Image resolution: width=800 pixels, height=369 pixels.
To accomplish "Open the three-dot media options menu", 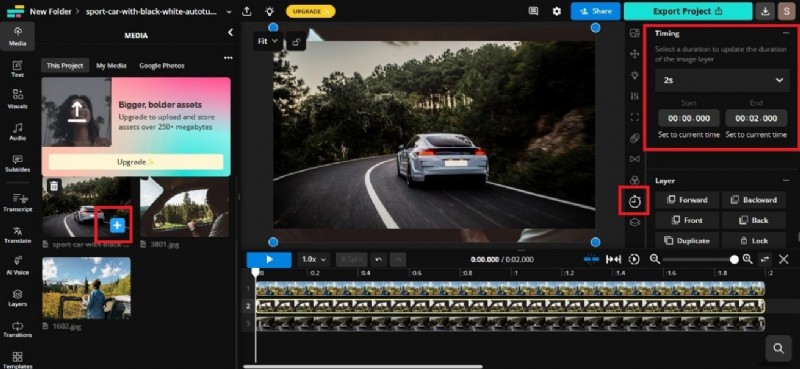I will click(228, 58).
